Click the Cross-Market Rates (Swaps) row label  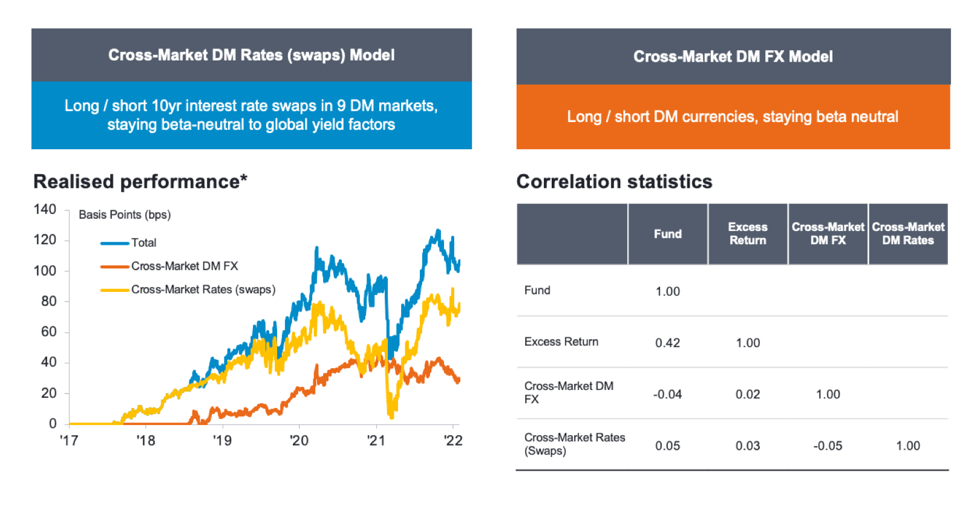[x=575, y=444]
